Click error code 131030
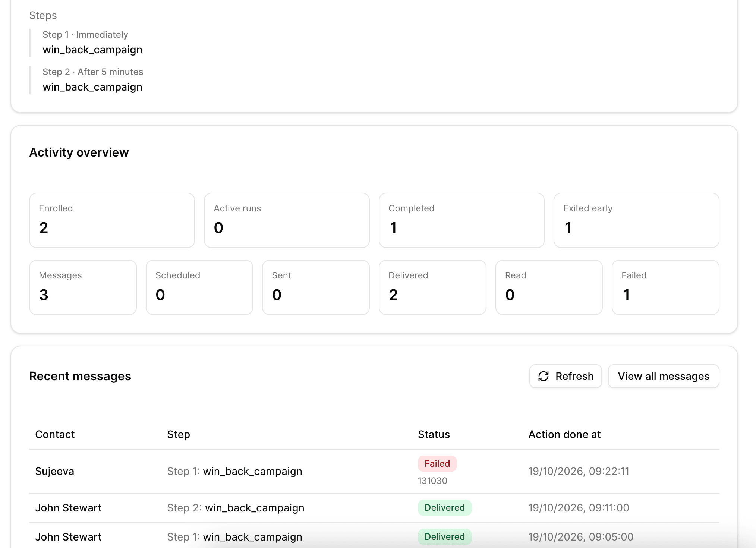Image resolution: width=756 pixels, height=548 pixels. tap(432, 481)
